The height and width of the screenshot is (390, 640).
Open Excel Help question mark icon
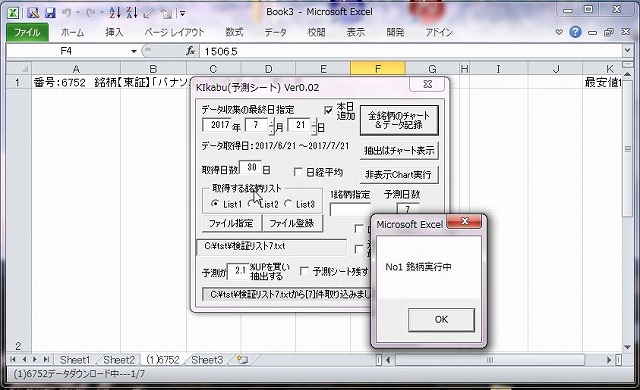pyautogui.click(x=575, y=32)
